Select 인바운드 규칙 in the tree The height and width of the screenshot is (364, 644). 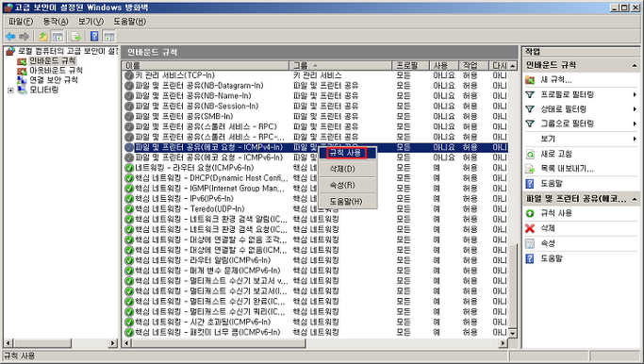(x=53, y=60)
